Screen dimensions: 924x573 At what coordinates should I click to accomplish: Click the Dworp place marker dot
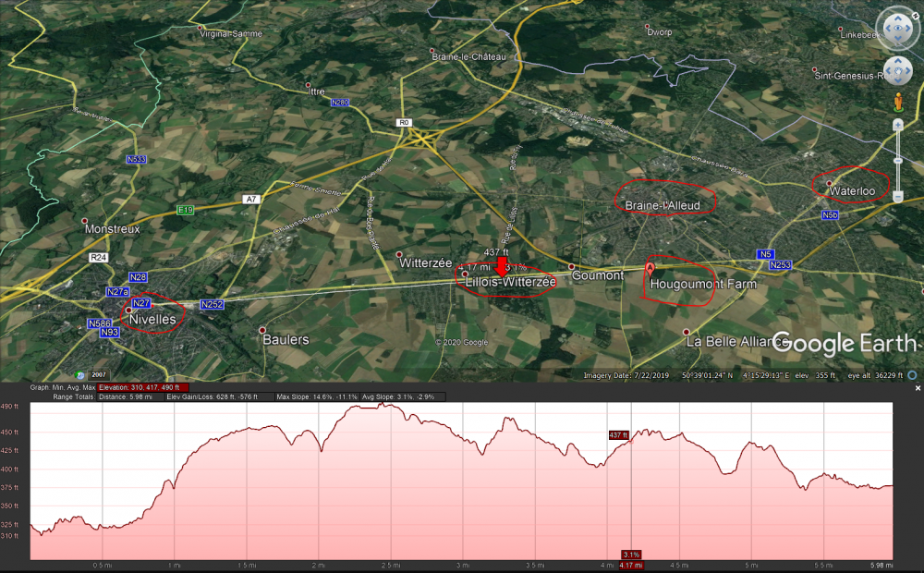[x=647, y=27]
